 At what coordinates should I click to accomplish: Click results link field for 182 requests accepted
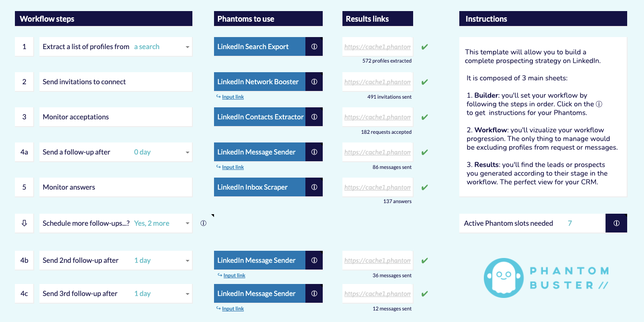[378, 117]
